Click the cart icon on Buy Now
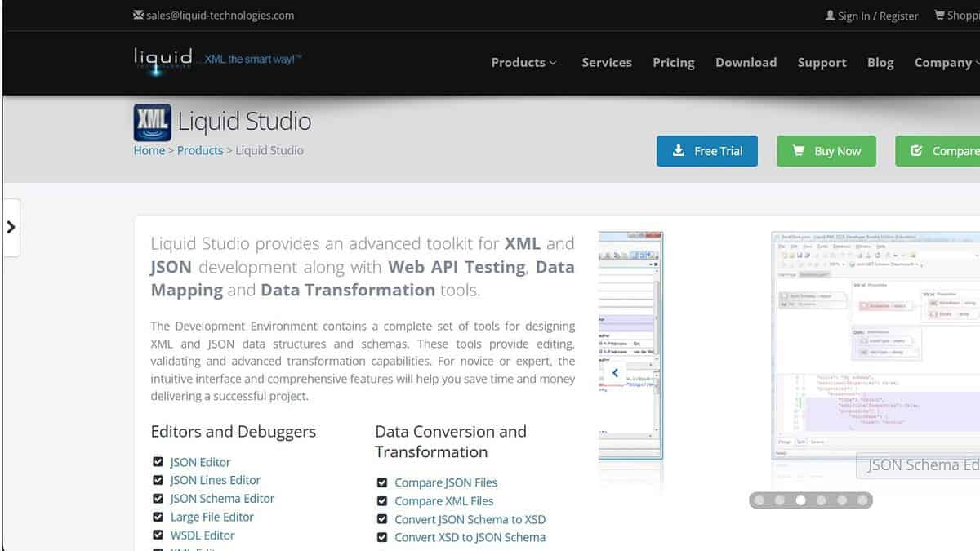Image resolution: width=980 pixels, height=551 pixels. pos(798,151)
